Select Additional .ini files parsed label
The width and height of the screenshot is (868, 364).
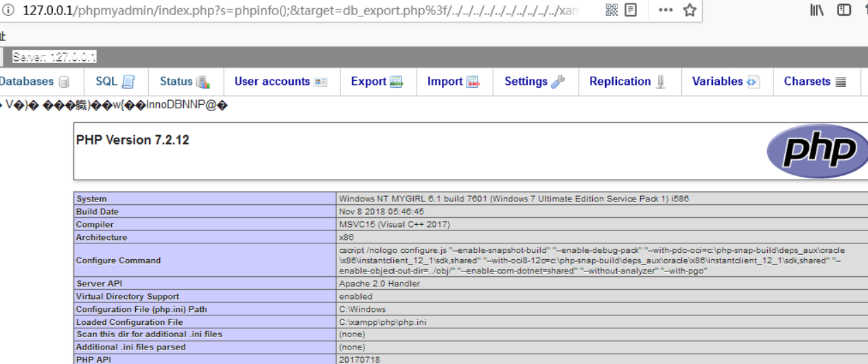(130, 348)
